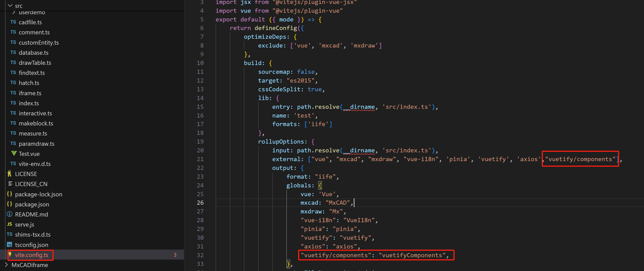
Task: Click the JS icon beside serve.js
Action: pyautogui.click(x=9, y=224)
